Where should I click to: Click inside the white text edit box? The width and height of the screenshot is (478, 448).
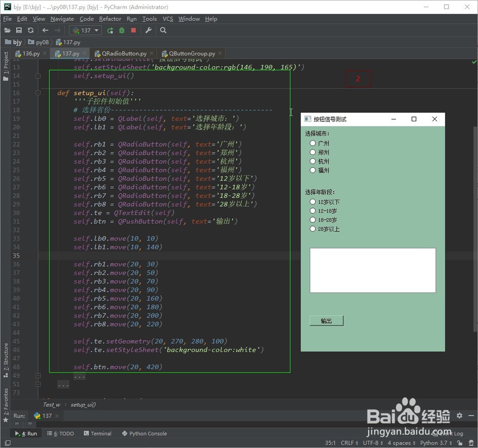coord(372,270)
